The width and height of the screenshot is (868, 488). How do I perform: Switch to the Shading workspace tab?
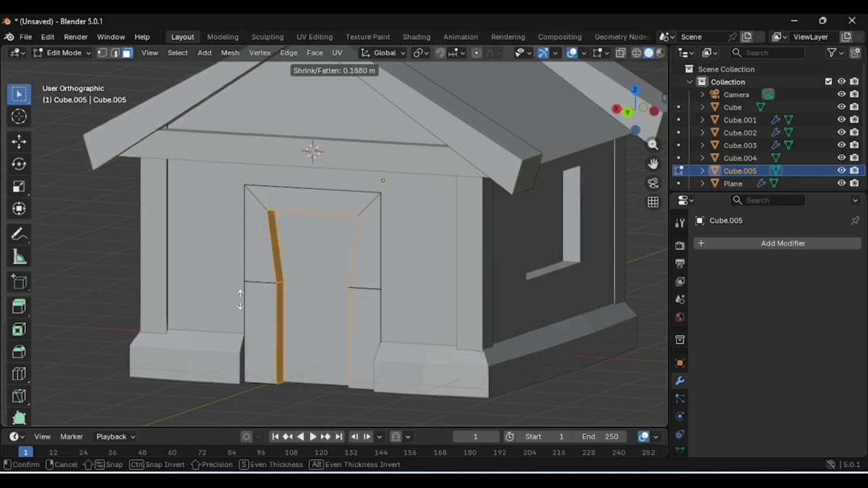pyautogui.click(x=416, y=37)
